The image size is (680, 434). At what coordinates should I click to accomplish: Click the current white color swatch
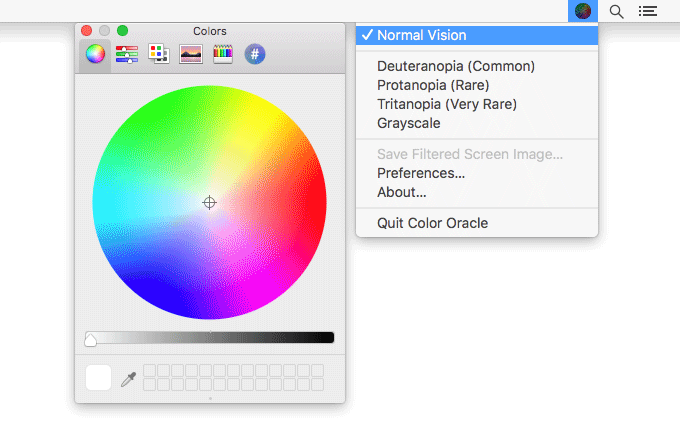pyautogui.click(x=99, y=377)
